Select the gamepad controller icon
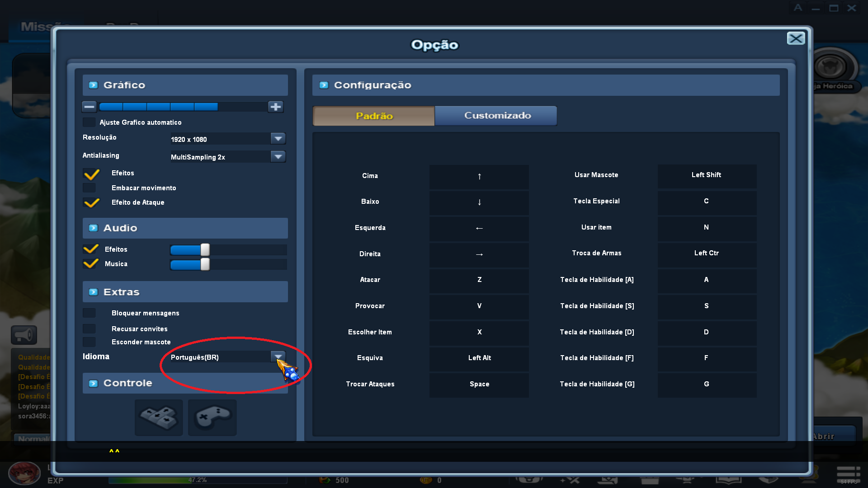Viewport: 868px width, 488px height. point(212,417)
